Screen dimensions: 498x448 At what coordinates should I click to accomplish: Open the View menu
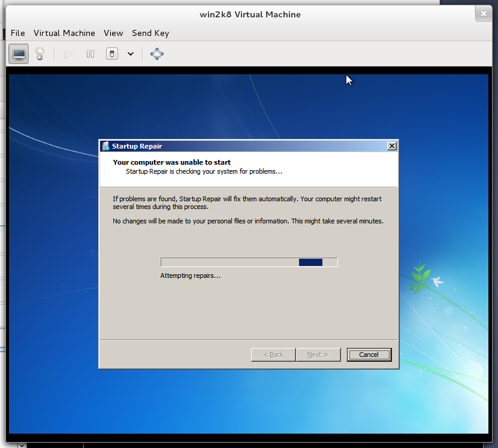[113, 33]
